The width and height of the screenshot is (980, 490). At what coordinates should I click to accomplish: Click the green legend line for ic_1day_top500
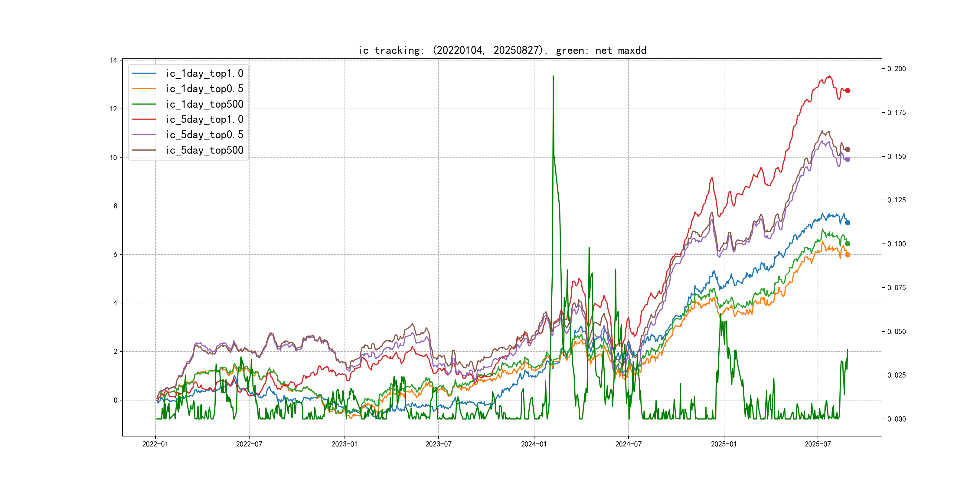(144, 104)
